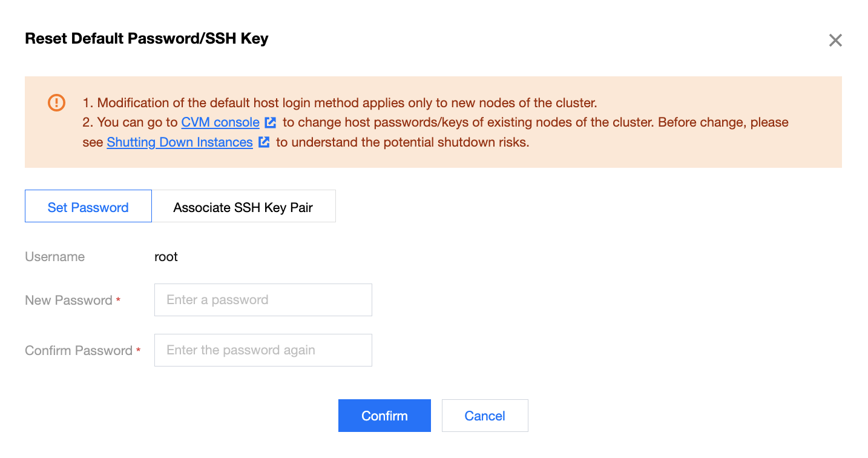Click red asterisk next to Confirm Password
The image size is (868, 458).
138,350
